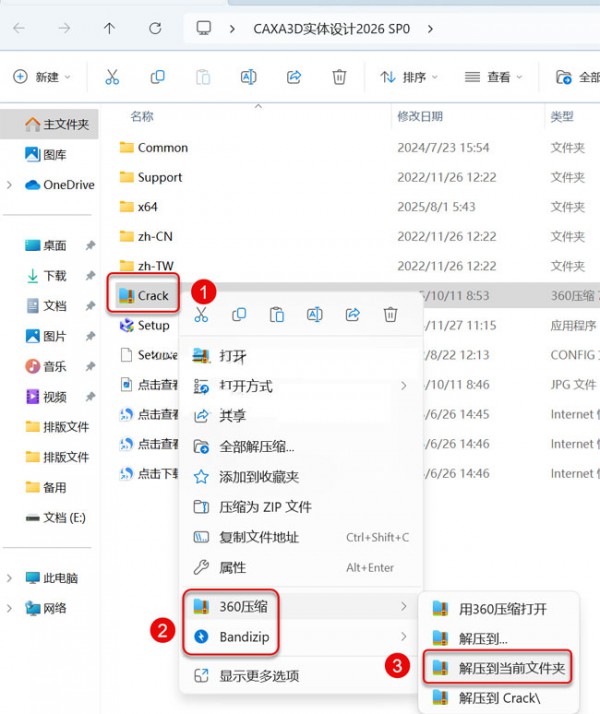
Task: Sort by 修改日期 column header
Action: (x=420, y=117)
